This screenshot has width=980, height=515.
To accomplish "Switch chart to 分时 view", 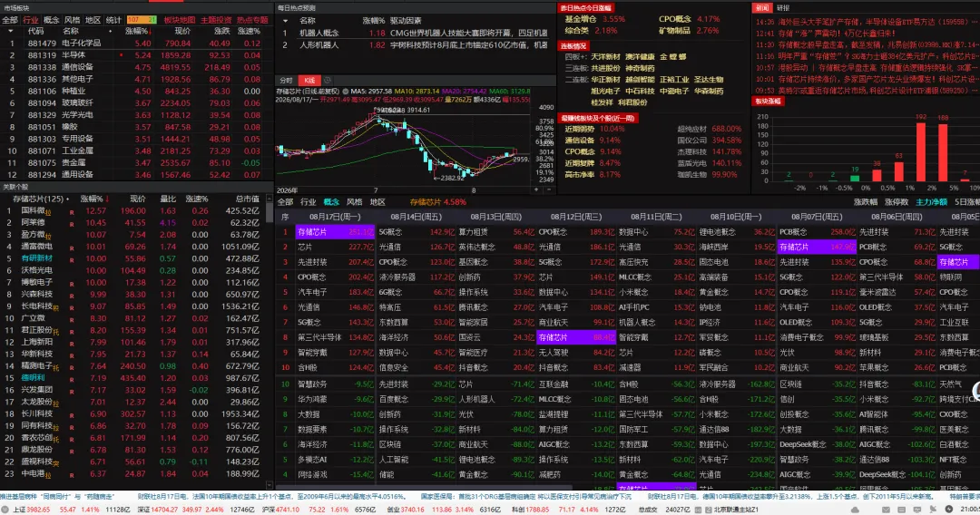I will (x=286, y=81).
